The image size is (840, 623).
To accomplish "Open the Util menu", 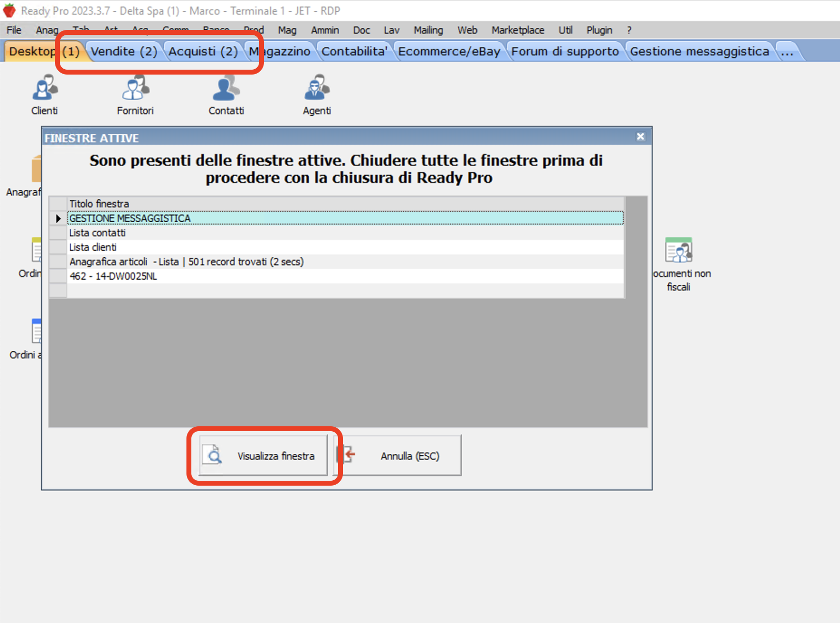I will [566, 30].
